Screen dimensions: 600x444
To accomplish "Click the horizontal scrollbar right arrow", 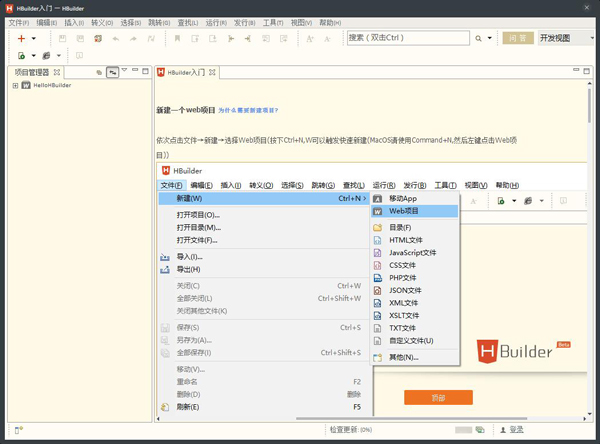I will tap(584, 419).
